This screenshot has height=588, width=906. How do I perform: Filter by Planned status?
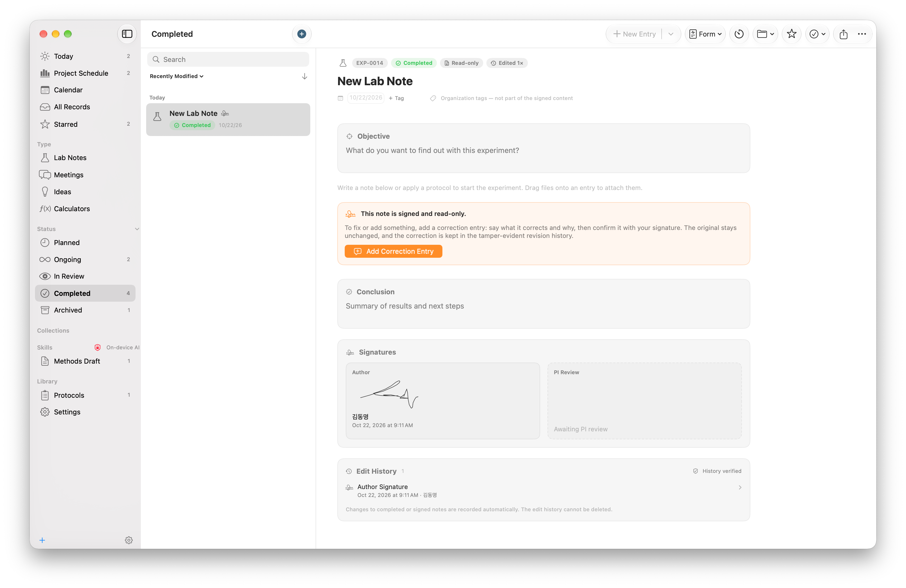pos(85,242)
